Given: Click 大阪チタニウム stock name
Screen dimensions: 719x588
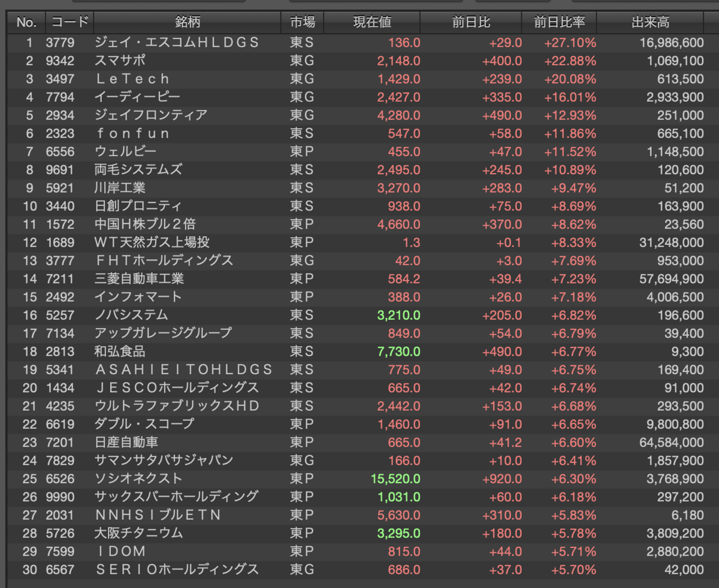Looking at the screenshot, I should [x=138, y=533].
